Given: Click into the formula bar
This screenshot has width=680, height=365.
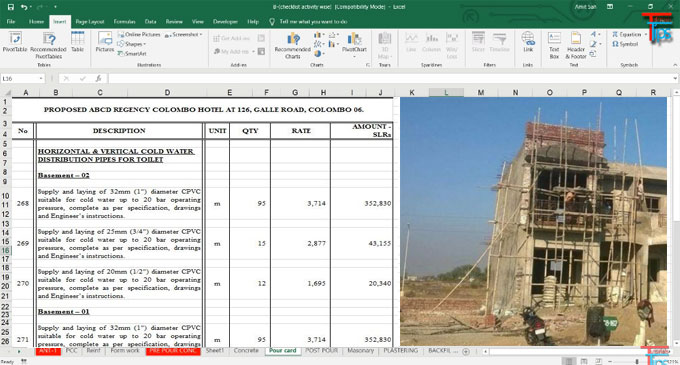Looking at the screenshot, I should (390, 78).
